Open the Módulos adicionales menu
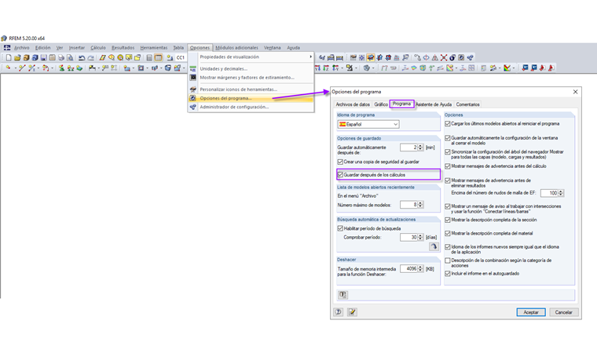 pos(236,48)
